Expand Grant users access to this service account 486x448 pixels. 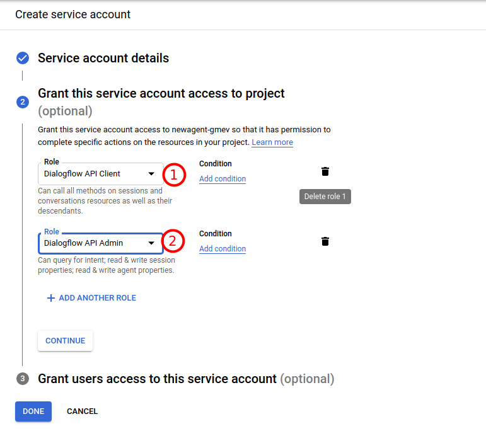coord(186,379)
